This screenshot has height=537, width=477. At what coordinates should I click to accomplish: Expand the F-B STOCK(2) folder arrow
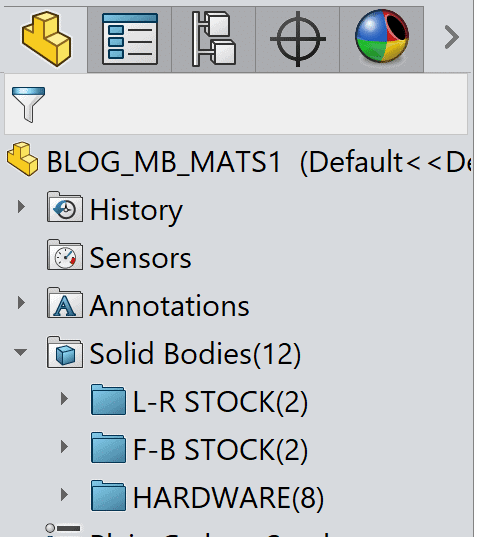(64, 447)
